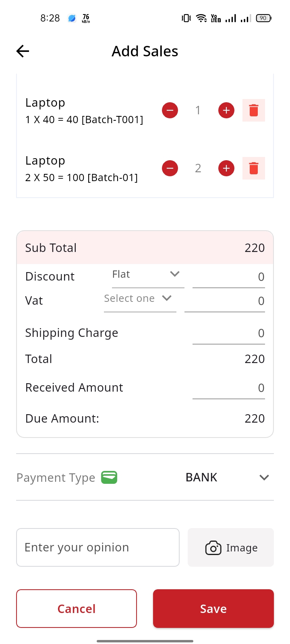
Task: Tap the Wi-Fi status bar icon
Action: tap(201, 18)
